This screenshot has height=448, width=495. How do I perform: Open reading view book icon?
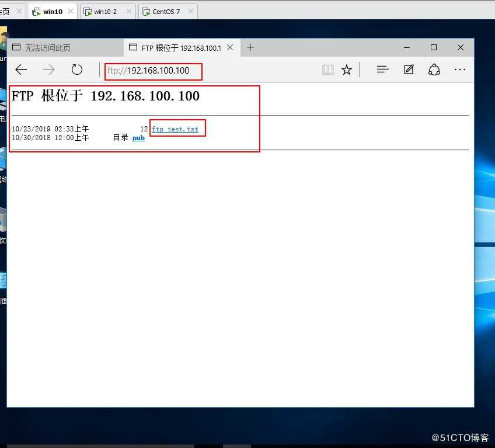click(x=328, y=70)
